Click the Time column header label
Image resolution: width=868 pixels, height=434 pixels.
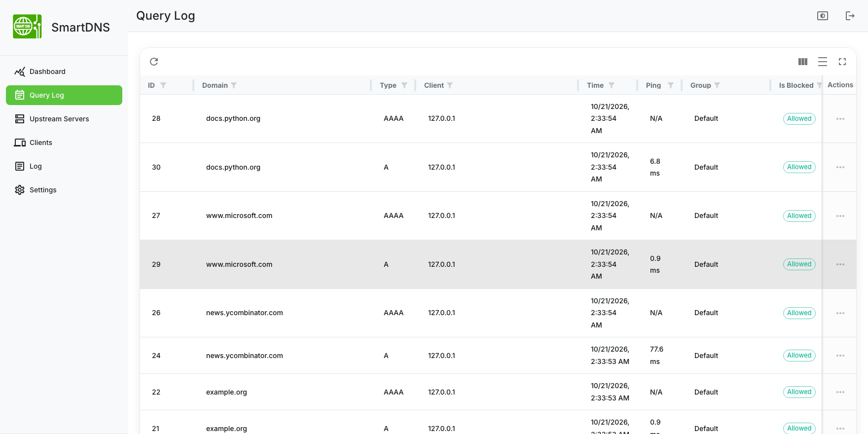pos(595,85)
